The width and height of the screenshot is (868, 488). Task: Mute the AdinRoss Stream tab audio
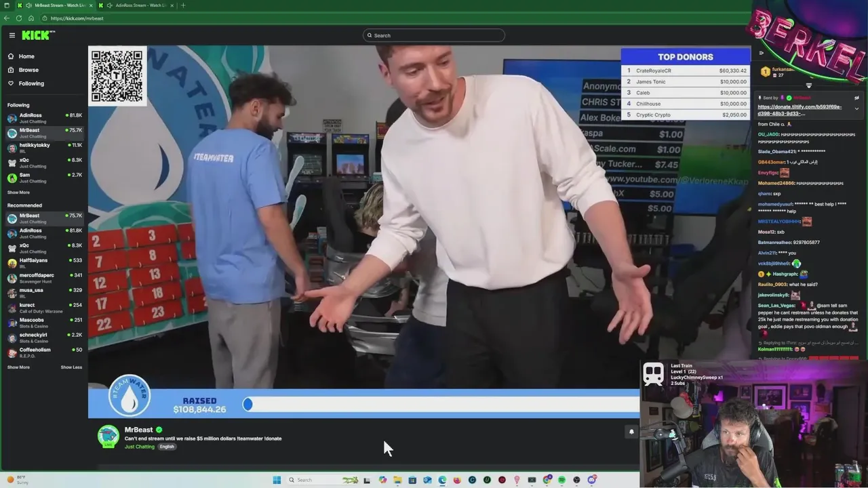pos(110,5)
